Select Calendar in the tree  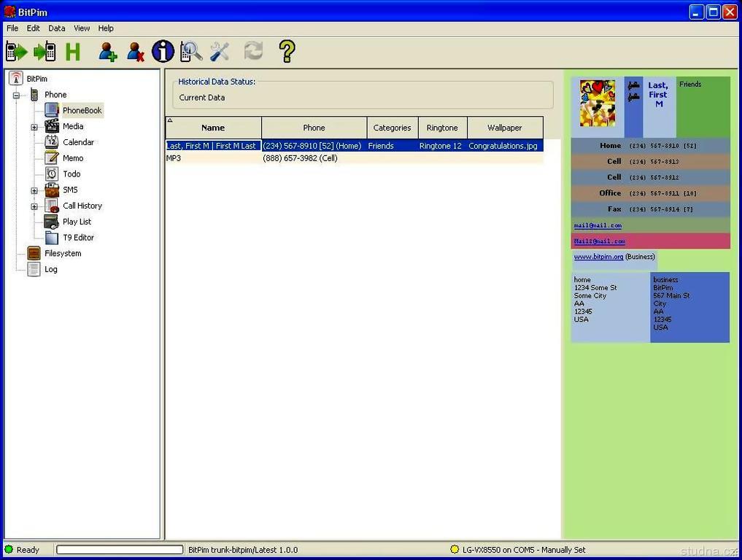pyautogui.click(x=78, y=143)
